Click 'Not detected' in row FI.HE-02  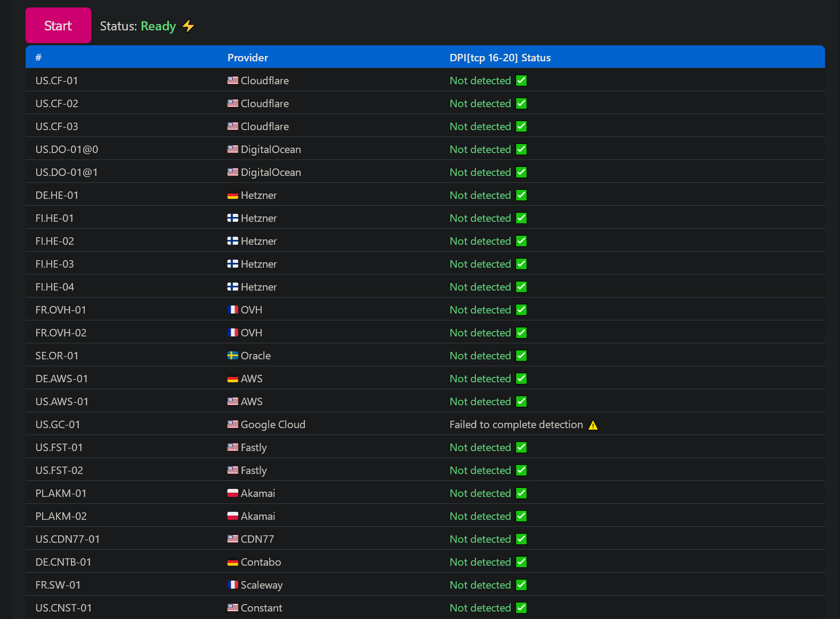[x=480, y=241]
